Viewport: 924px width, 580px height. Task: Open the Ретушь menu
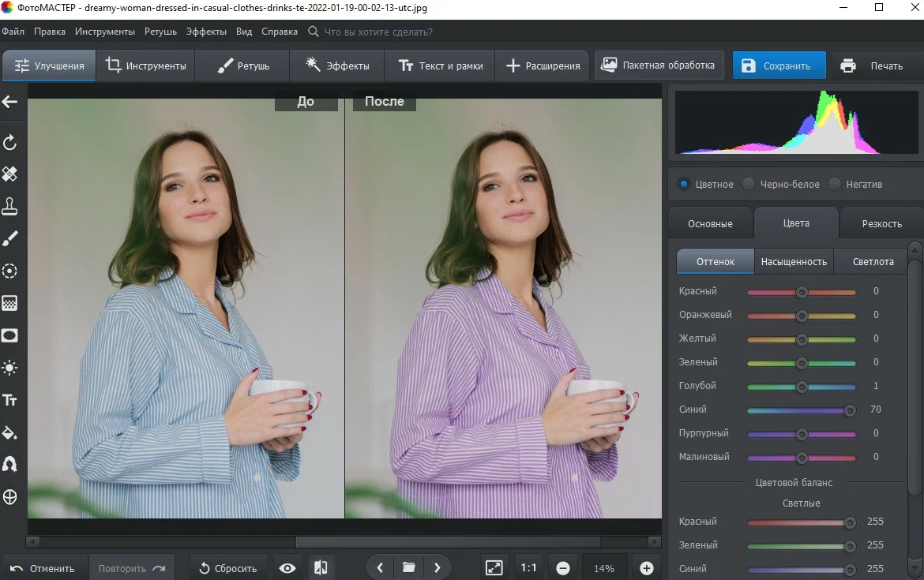coord(160,32)
